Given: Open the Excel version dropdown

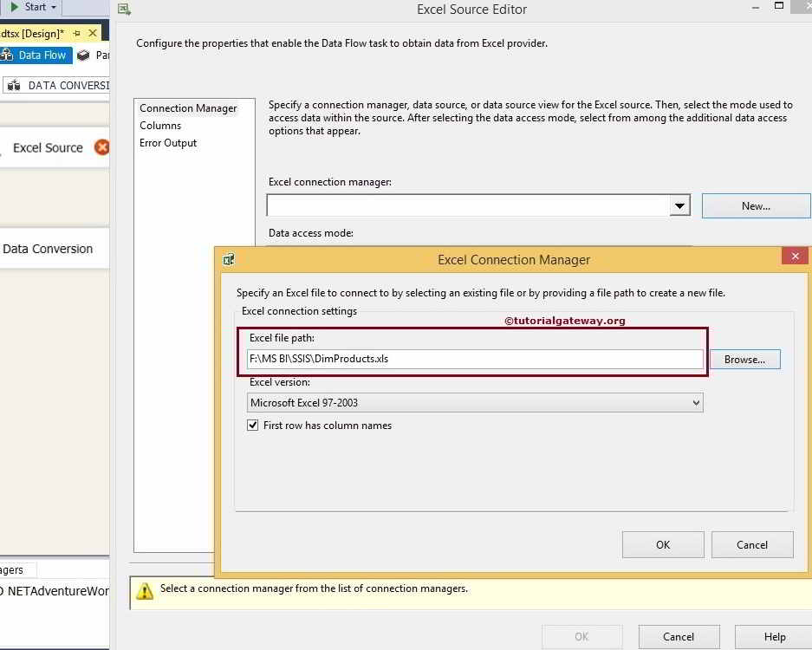Looking at the screenshot, I should pos(695,402).
